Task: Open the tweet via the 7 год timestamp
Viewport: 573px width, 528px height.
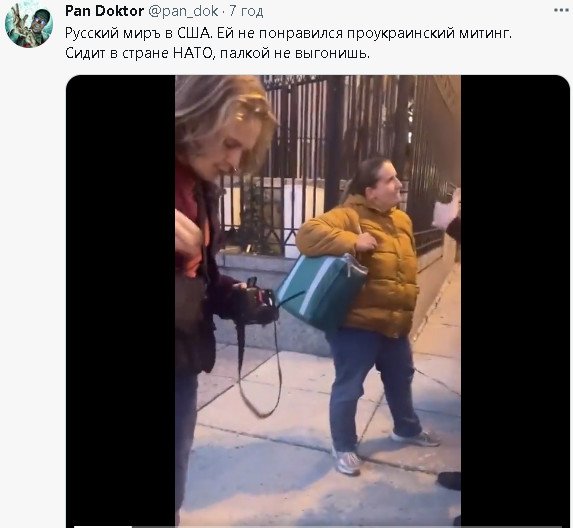Action: coord(246,11)
